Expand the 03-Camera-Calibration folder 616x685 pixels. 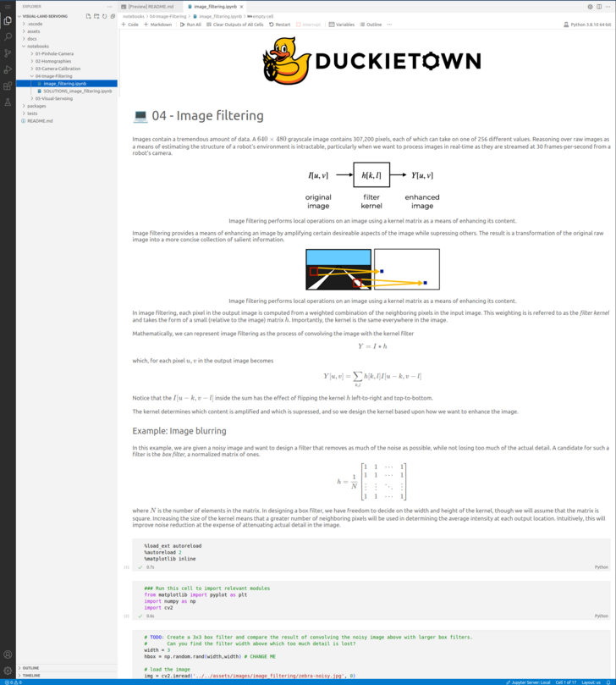(x=58, y=68)
